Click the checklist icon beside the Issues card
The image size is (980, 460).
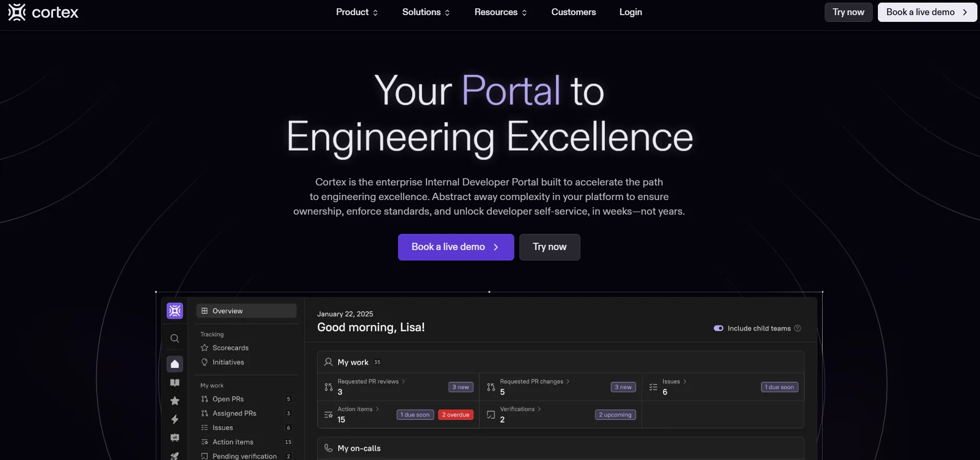click(x=653, y=387)
